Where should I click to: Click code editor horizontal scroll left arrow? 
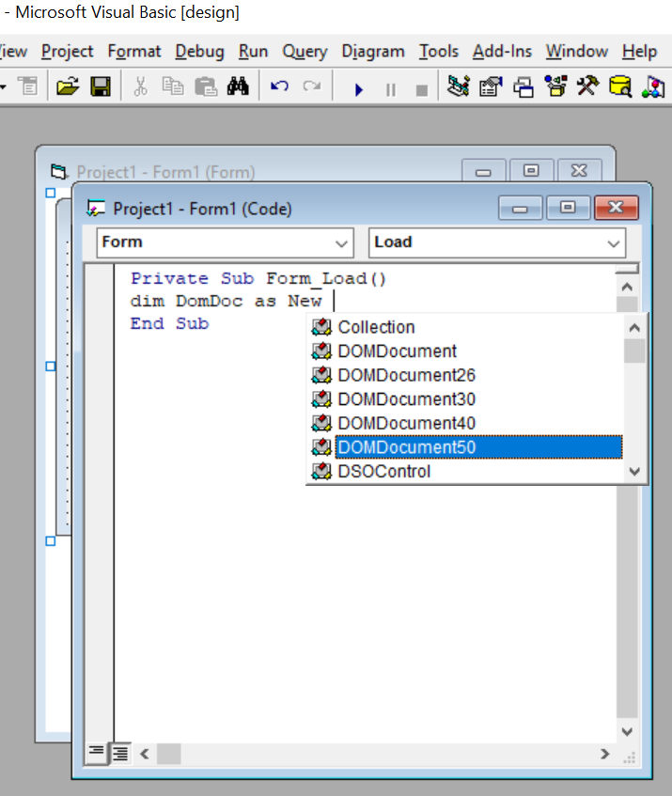[145, 754]
